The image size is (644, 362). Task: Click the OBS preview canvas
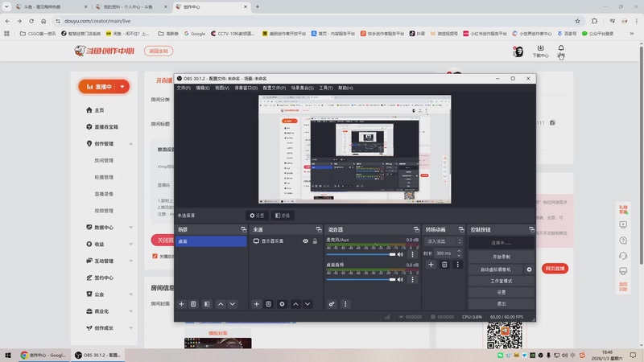(x=355, y=150)
